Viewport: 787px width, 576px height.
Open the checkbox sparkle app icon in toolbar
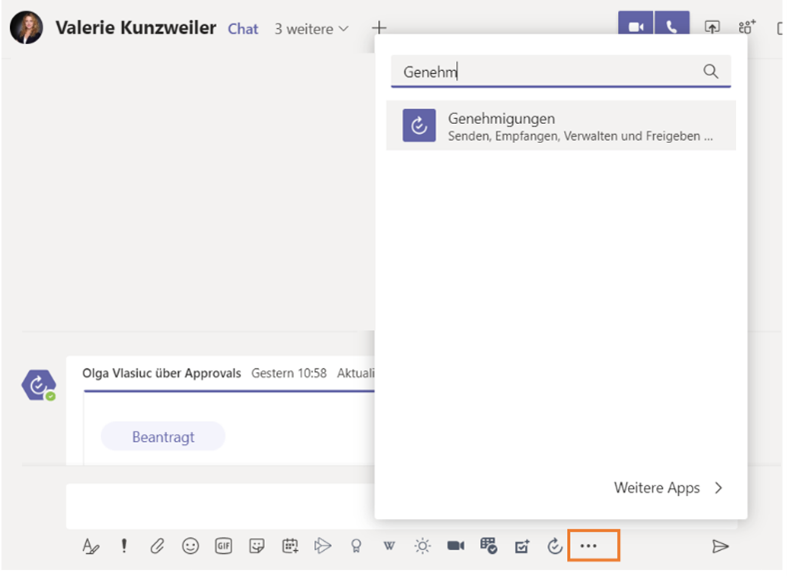coord(522,546)
